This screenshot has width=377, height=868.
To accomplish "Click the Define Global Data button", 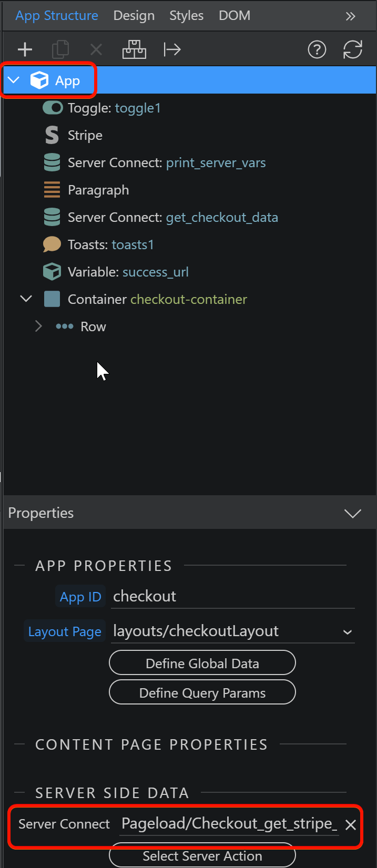I will tap(202, 663).
